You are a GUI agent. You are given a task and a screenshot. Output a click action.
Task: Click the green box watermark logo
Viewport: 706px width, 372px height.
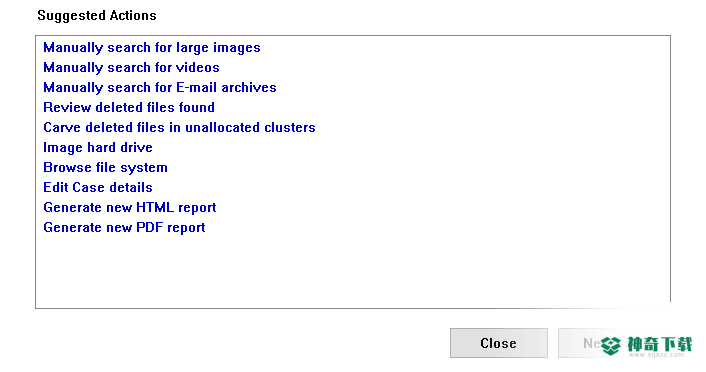[611, 346]
